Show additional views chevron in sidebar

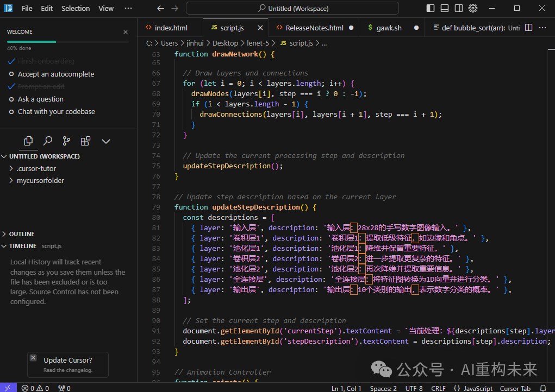point(106,141)
